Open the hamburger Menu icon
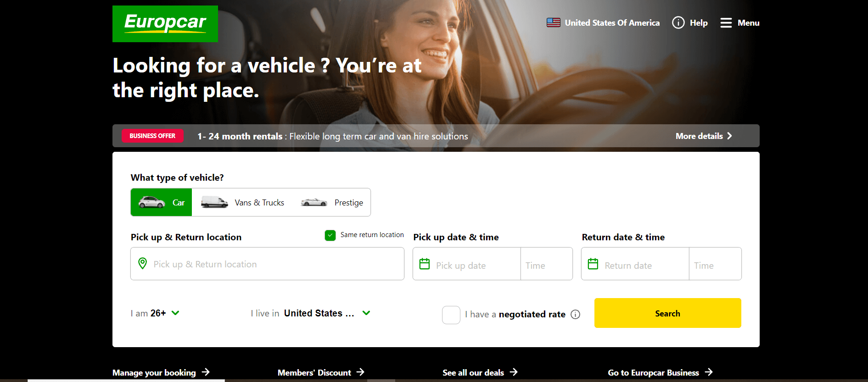The height and width of the screenshot is (382, 868). tap(726, 23)
